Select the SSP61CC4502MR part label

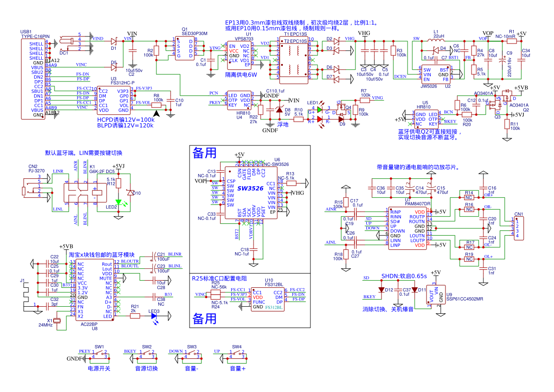tap(464, 299)
